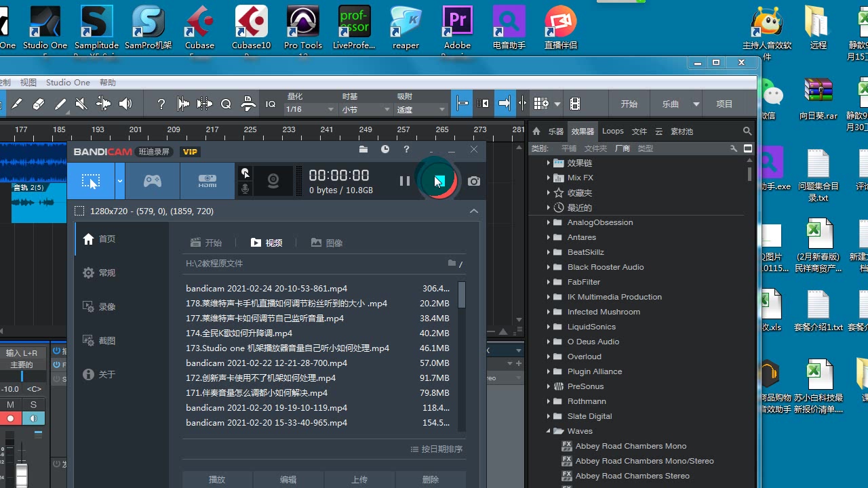Open the 吸附 适度 snap dropdown
This screenshot has height=488, width=868.
click(x=420, y=109)
